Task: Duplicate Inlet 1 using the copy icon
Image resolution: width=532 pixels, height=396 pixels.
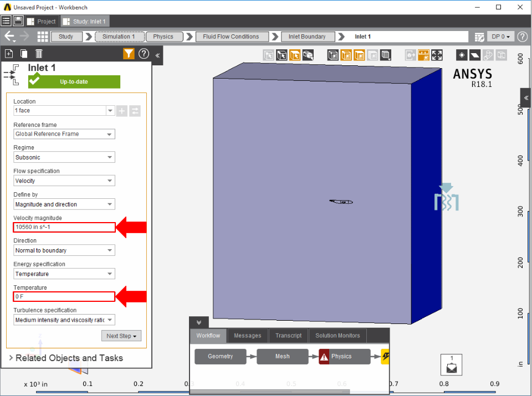Action: pos(24,54)
